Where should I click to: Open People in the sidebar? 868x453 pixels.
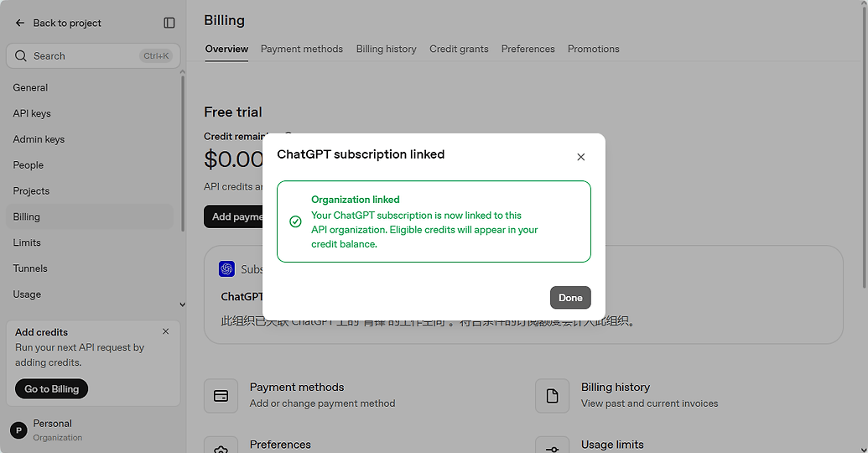[x=90, y=165]
